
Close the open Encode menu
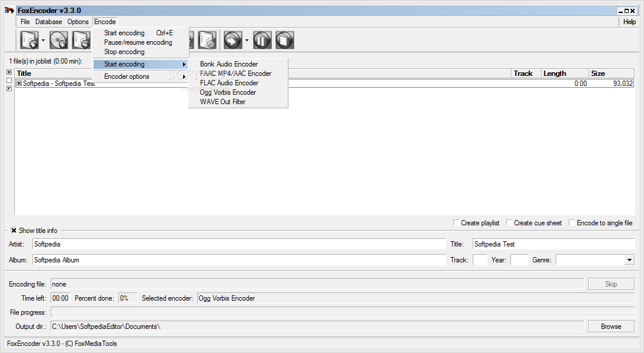click(105, 22)
